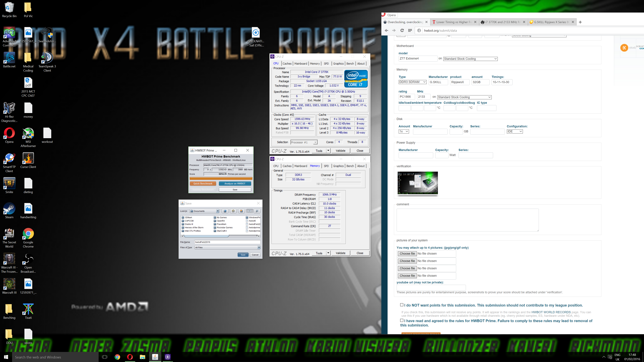Click first 'Choose file' picture button
Viewport: 644px width, 362px height.
tap(407, 254)
